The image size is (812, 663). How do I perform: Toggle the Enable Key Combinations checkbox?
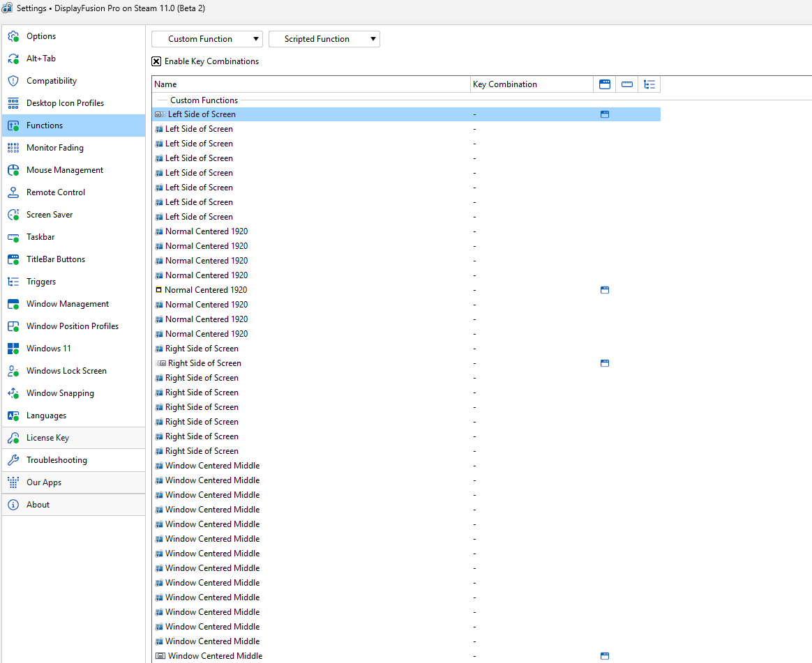pyautogui.click(x=156, y=61)
